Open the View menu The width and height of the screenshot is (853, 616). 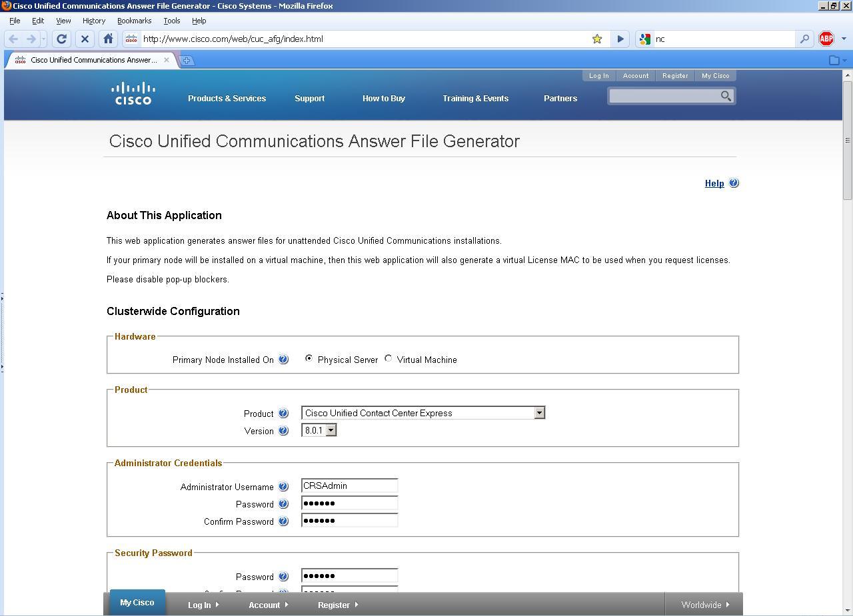(x=63, y=21)
